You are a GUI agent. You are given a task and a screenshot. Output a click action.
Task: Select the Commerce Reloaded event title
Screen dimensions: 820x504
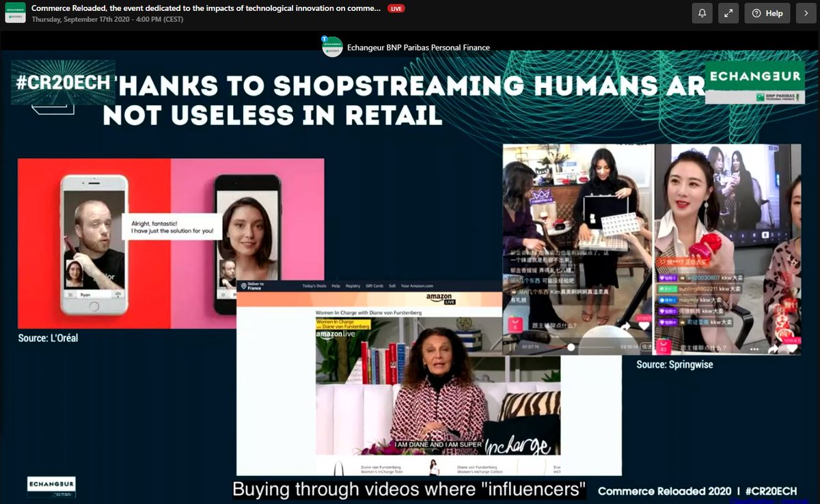pyautogui.click(x=206, y=8)
